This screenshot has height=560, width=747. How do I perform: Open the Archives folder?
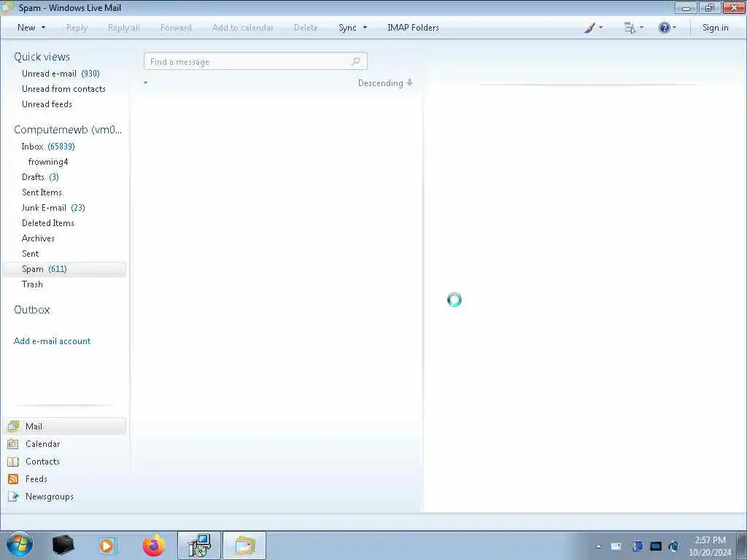[38, 238]
